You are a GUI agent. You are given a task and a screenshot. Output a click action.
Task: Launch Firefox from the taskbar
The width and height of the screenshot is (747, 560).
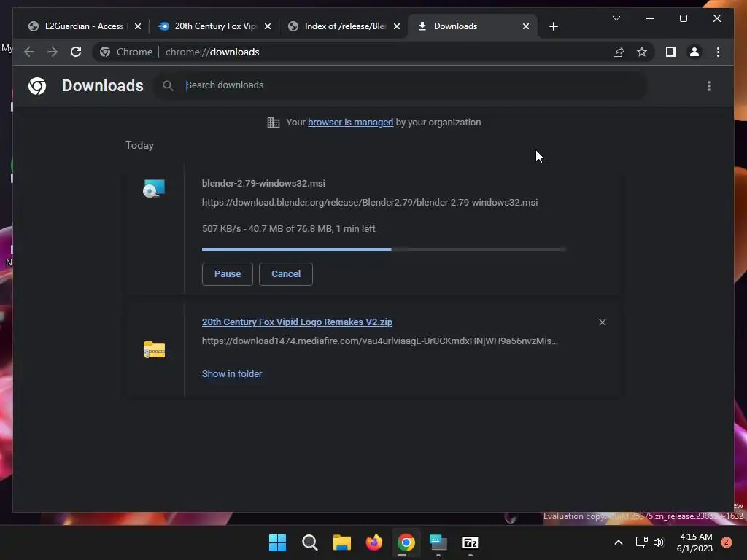tap(374, 542)
